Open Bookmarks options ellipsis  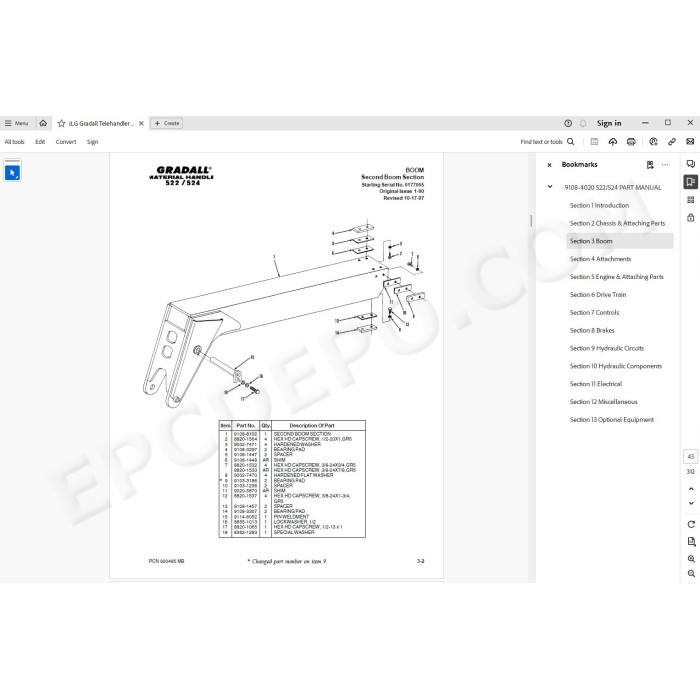coord(665,165)
